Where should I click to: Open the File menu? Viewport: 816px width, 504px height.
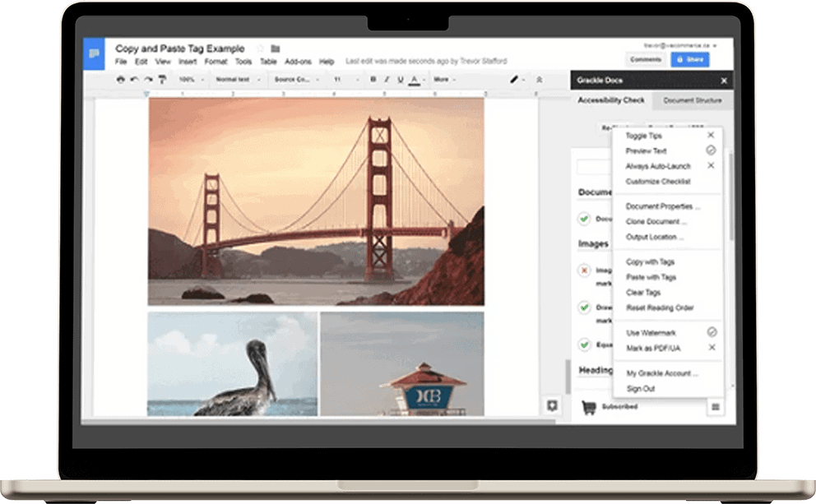(121, 62)
